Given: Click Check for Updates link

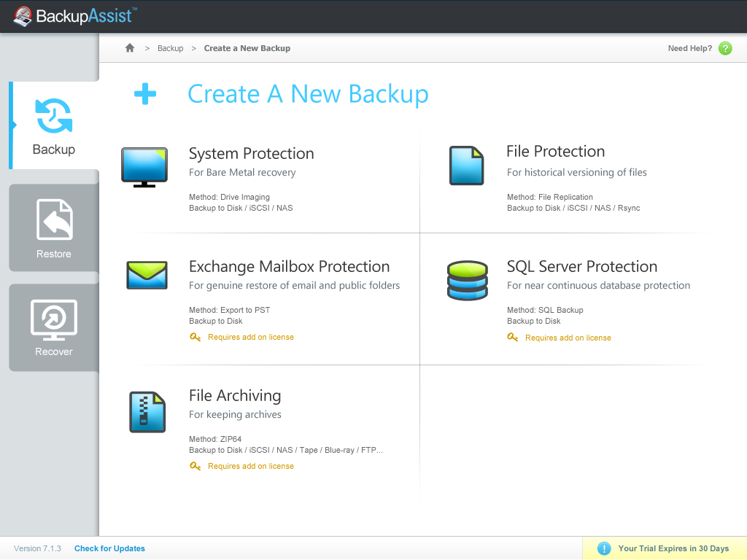Looking at the screenshot, I should pos(109,548).
